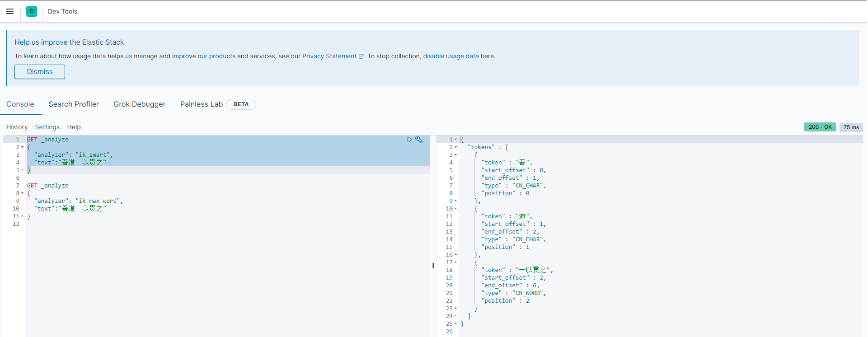The height and width of the screenshot is (337, 868).
Task: Click disable usage data here link
Action: (x=459, y=56)
